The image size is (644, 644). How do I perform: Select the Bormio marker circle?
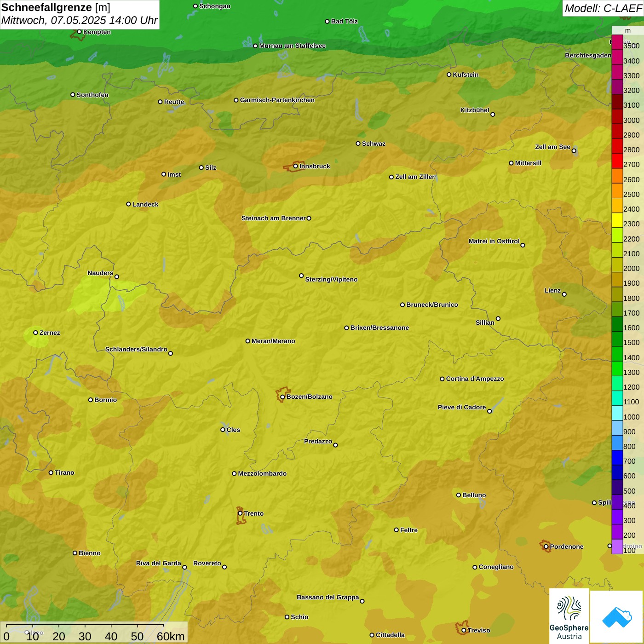91,400
